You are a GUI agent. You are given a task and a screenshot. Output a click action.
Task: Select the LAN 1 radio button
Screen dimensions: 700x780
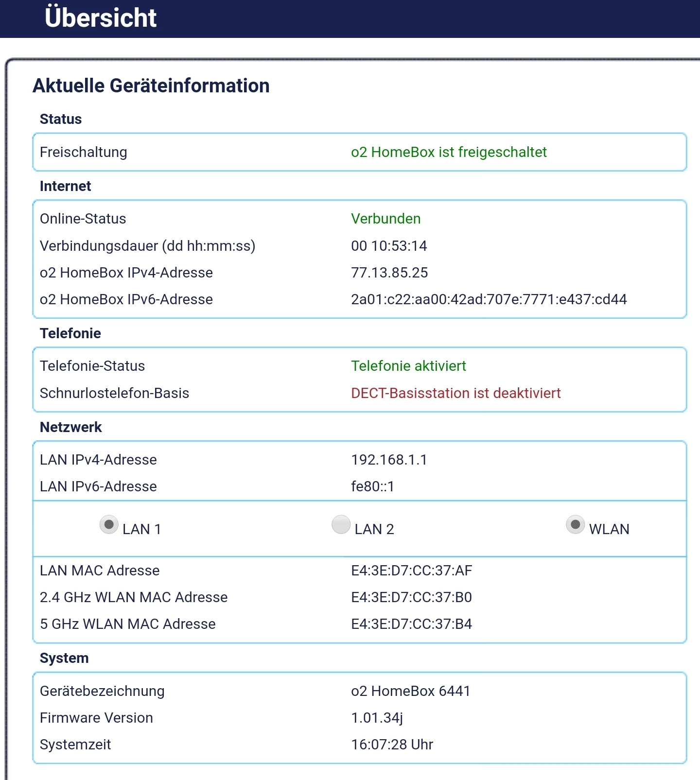(109, 525)
